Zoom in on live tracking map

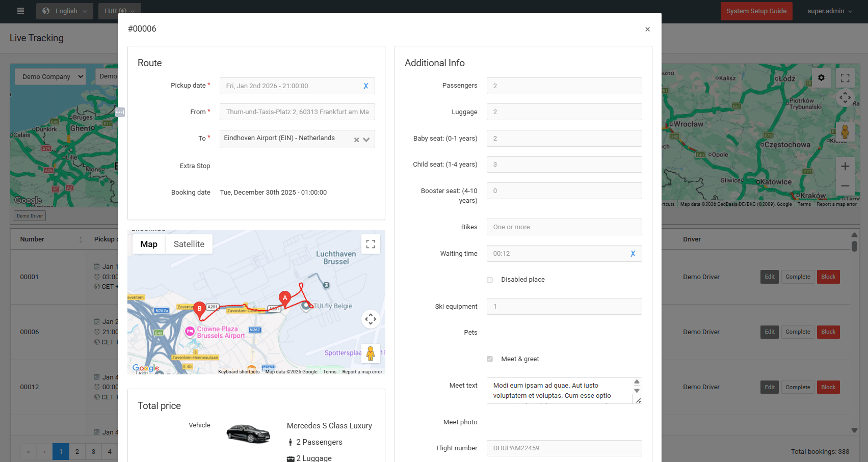845,167
